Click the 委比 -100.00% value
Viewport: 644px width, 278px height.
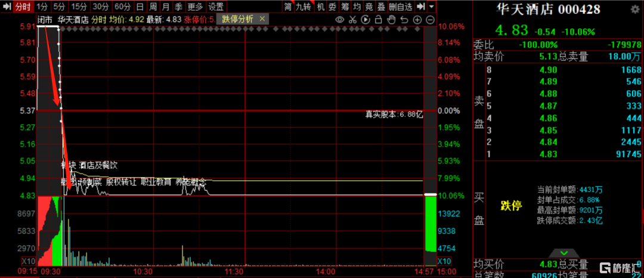[538, 44]
